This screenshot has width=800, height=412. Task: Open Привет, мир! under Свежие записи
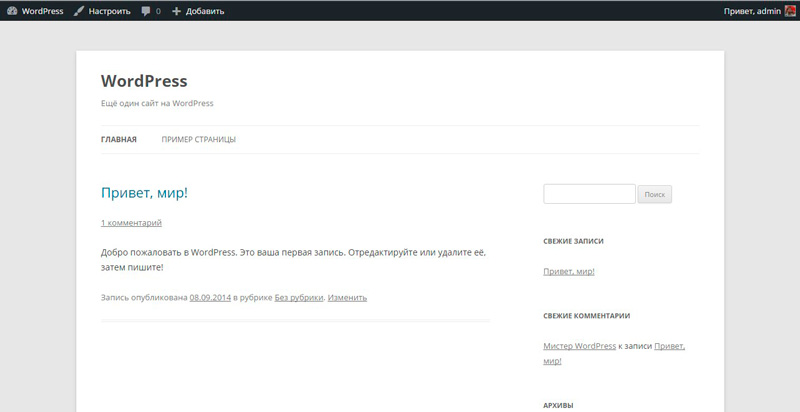[x=569, y=271]
